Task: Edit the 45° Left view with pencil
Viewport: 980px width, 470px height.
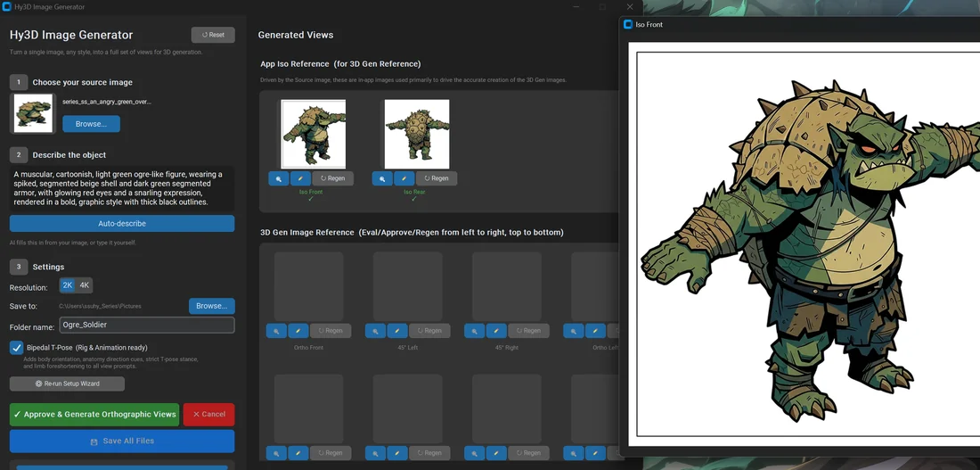Action: [x=397, y=331]
